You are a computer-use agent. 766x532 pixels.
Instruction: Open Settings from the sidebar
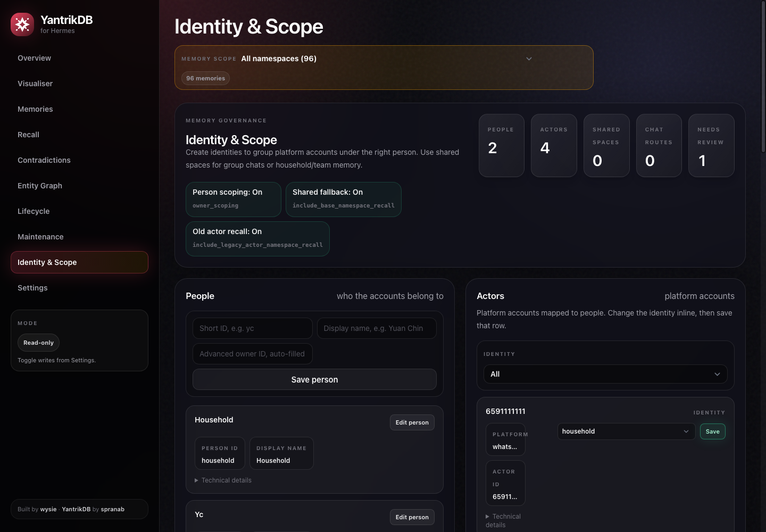tap(79, 288)
